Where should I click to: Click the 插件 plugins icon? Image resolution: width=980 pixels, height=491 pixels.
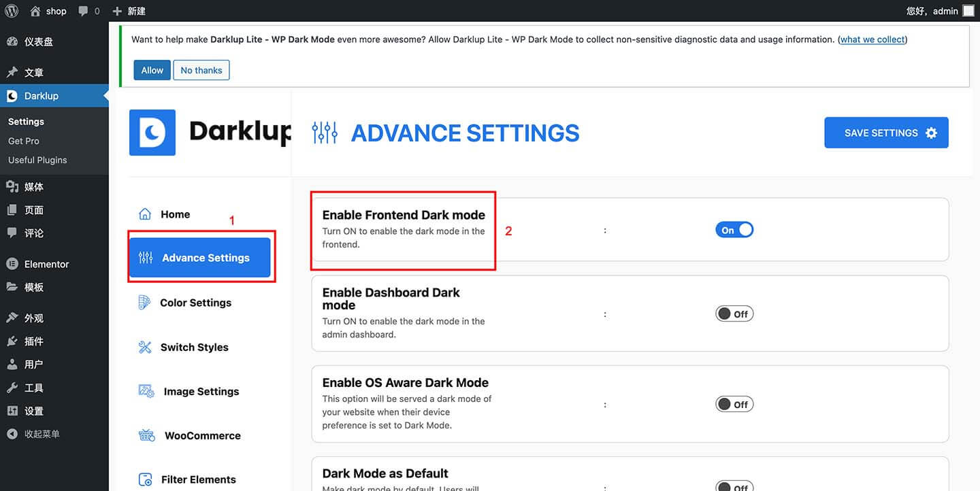[x=12, y=341]
